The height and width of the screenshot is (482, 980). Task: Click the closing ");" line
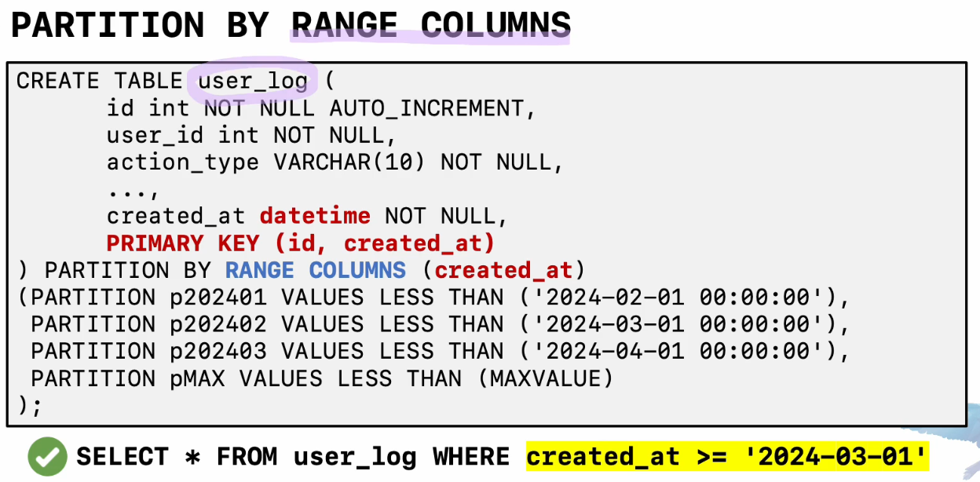[x=28, y=405]
